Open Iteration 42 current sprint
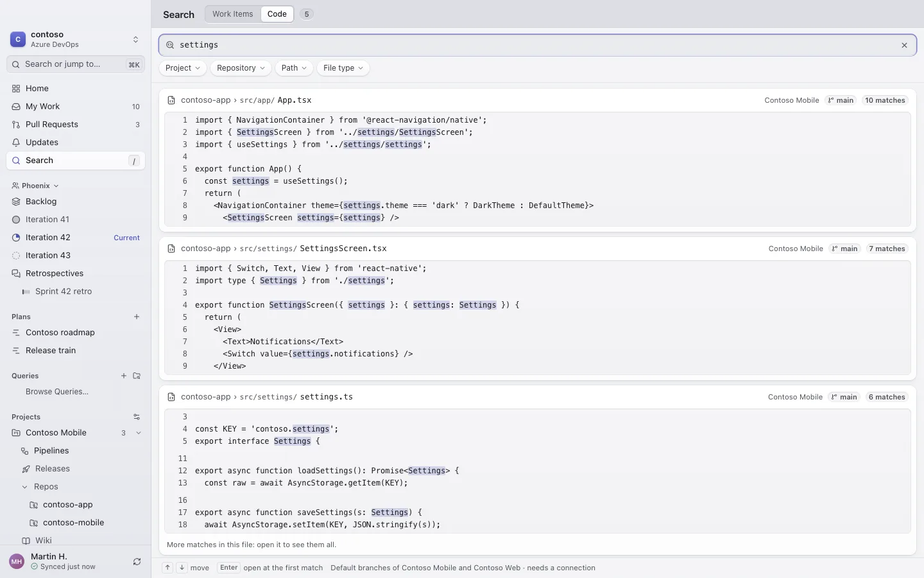The height and width of the screenshot is (578, 924). click(76, 238)
